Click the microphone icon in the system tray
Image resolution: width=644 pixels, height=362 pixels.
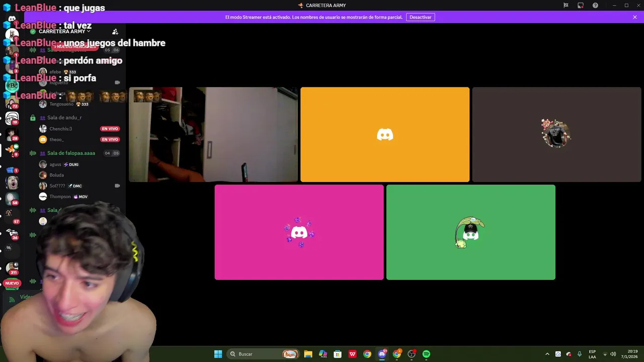pos(580,354)
